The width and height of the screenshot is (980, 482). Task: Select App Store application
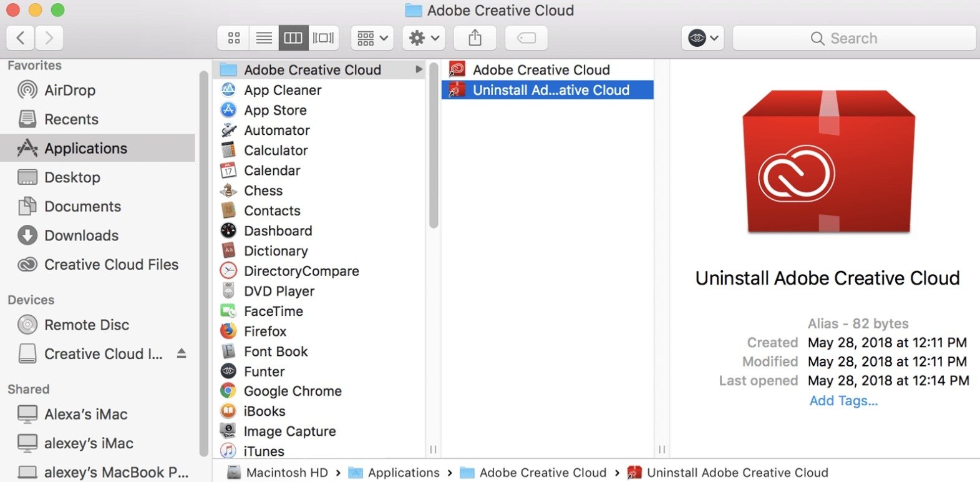tap(319, 110)
